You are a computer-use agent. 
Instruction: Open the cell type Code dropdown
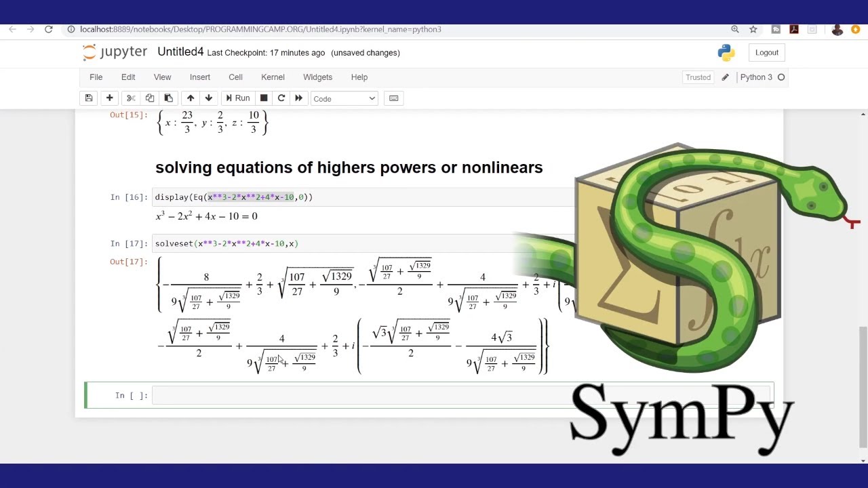[344, 99]
